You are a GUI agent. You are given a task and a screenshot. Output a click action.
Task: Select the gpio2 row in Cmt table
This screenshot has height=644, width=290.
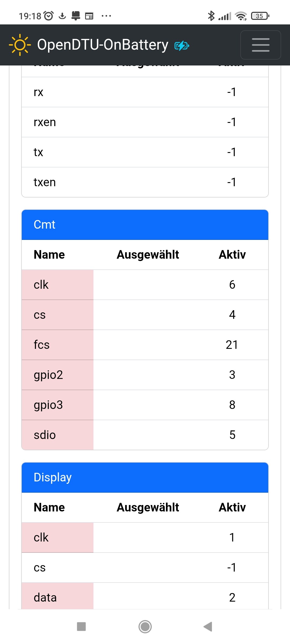click(145, 375)
